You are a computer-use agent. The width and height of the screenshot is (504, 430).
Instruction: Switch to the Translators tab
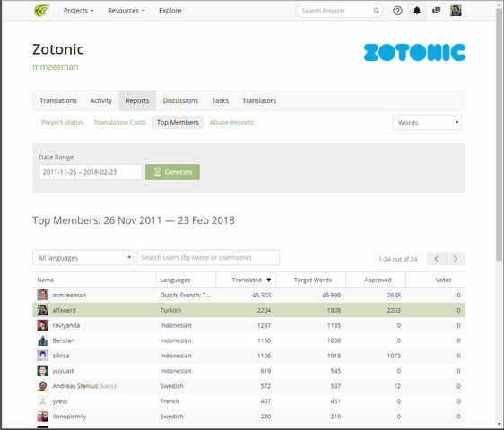pyautogui.click(x=259, y=101)
